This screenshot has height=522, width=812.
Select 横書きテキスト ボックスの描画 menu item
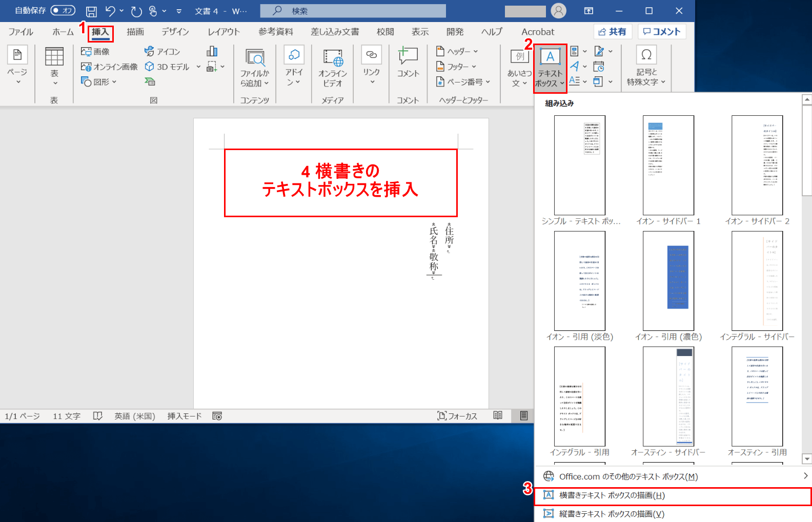point(612,495)
